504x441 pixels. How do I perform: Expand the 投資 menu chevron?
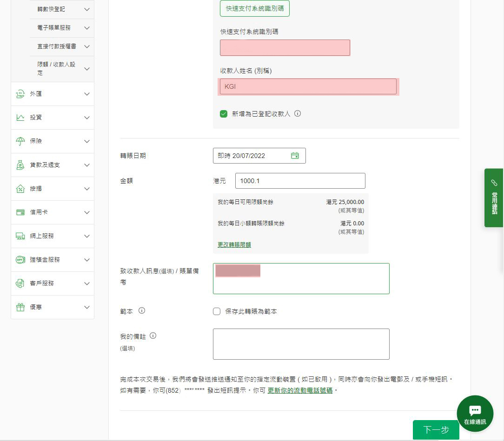86,118
